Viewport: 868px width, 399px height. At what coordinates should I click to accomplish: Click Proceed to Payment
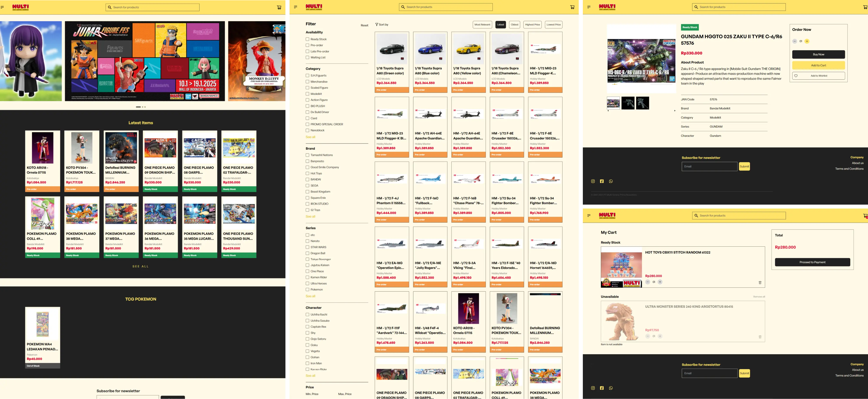812,262
